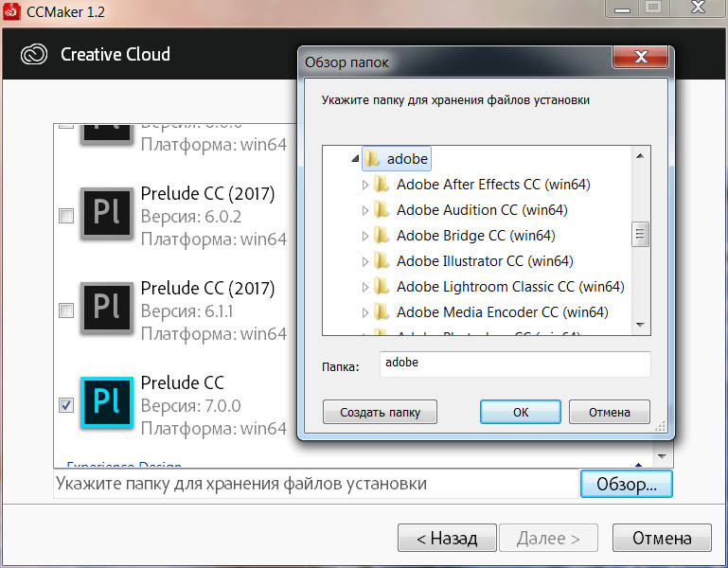728x568 pixels.
Task: Confirm folder selection with OK button
Action: tap(520, 412)
